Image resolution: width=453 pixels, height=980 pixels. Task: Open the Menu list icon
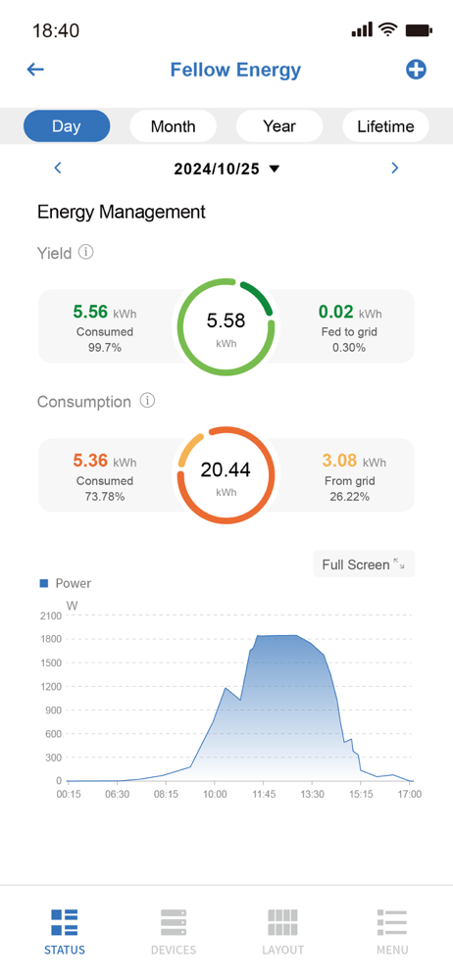tap(392, 922)
